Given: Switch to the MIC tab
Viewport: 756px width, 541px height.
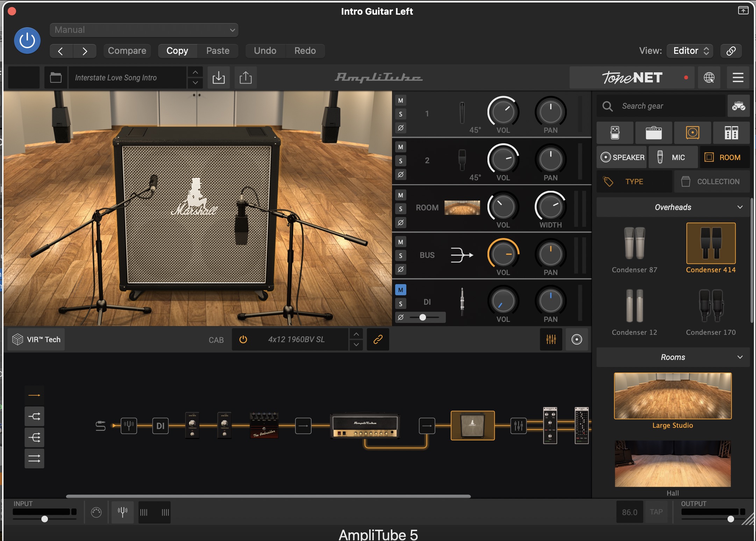Looking at the screenshot, I should pos(673,157).
